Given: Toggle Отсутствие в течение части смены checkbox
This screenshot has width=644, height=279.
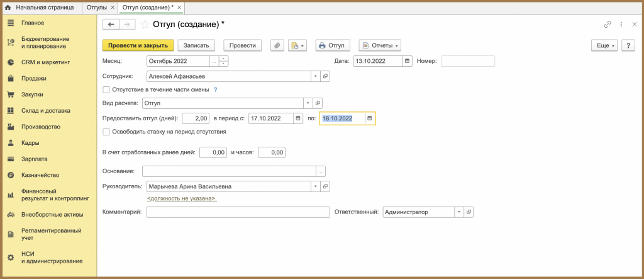Looking at the screenshot, I should tap(106, 89).
